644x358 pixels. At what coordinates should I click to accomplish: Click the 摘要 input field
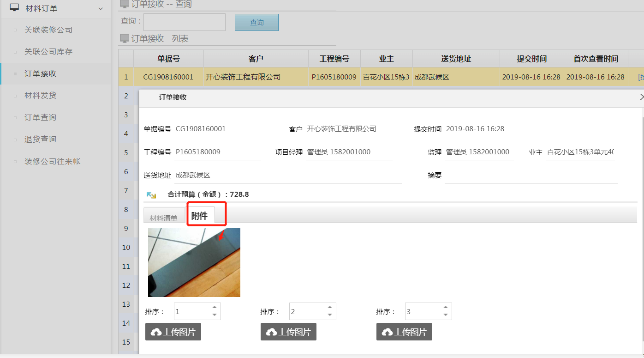click(531, 176)
